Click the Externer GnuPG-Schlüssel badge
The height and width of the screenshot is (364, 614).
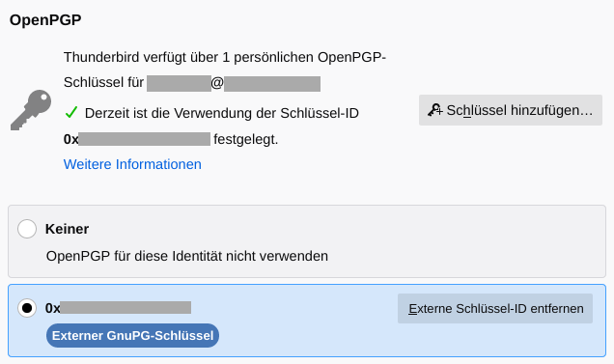[132, 335]
